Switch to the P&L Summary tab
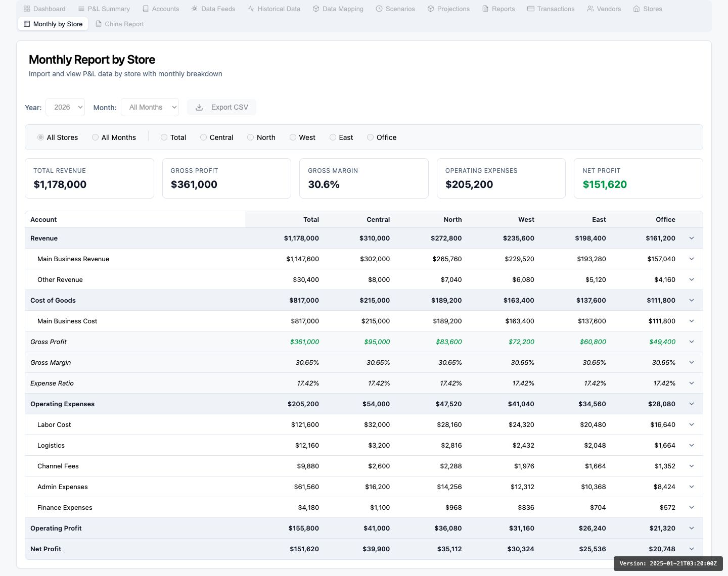Screen dimensions: 728x576 point(104,9)
